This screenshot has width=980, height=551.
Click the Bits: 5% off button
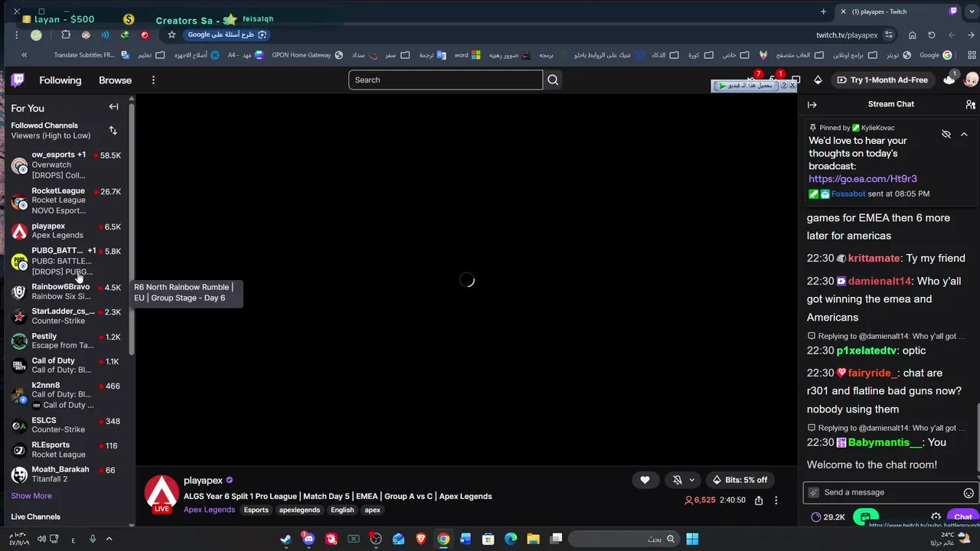[x=740, y=480]
